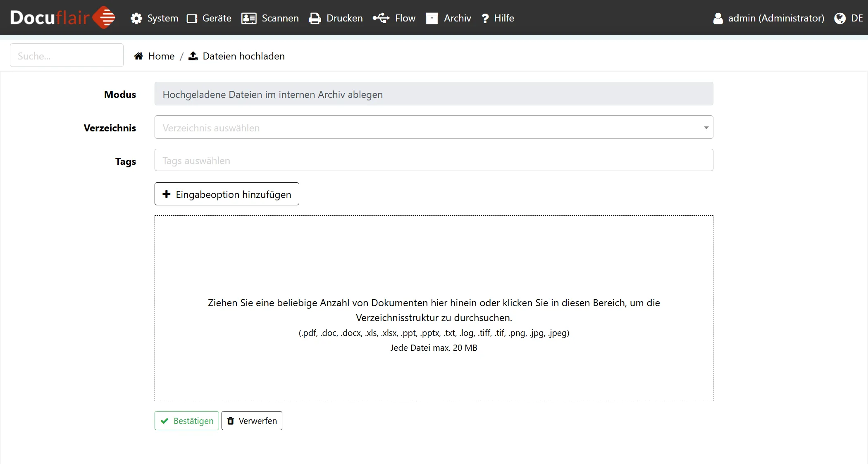This screenshot has height=464, width=868.
Task: Click the Docuflair logo
Action: tap(62, 18)
